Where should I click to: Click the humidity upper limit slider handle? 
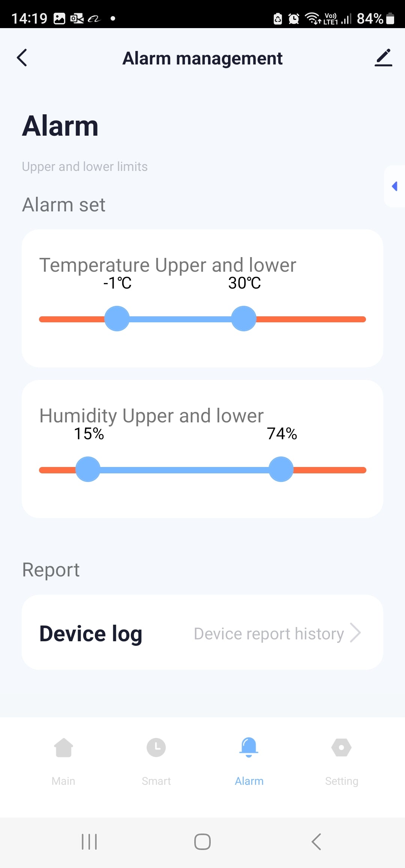281,469
